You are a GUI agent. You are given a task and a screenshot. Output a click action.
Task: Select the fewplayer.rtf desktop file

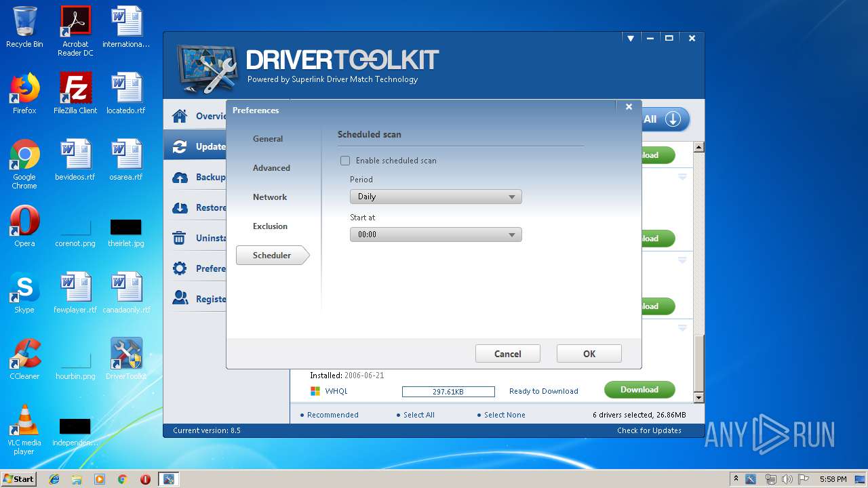[x=75, y=293]
